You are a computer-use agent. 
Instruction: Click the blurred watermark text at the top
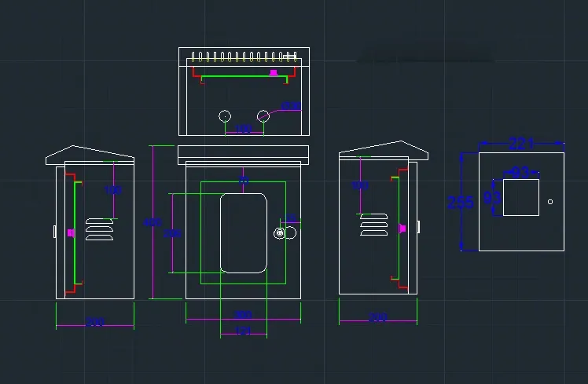coord(424,55)
